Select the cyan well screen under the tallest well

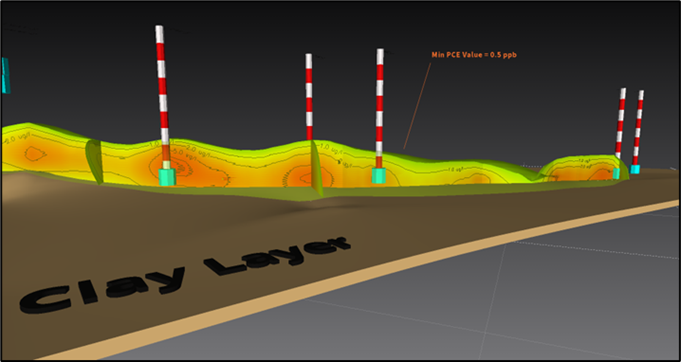[167, 177]
